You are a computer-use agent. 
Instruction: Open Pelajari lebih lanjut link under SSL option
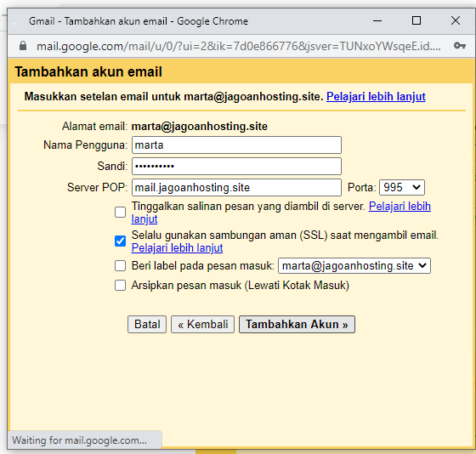pyautogui.click(x=177, y=247)
